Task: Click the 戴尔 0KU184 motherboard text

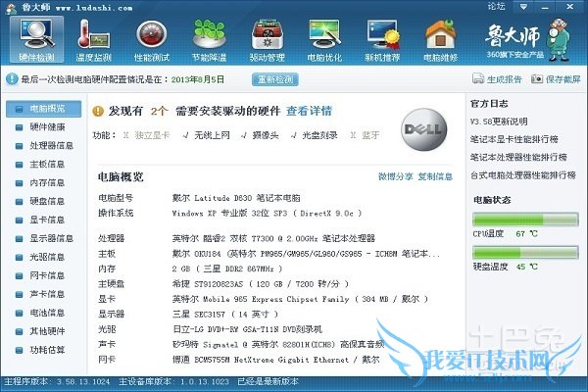Action: (x=306, y=254)
